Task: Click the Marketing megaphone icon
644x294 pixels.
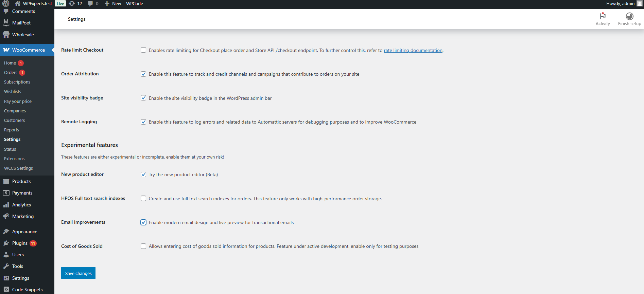Action: point(6,216)
